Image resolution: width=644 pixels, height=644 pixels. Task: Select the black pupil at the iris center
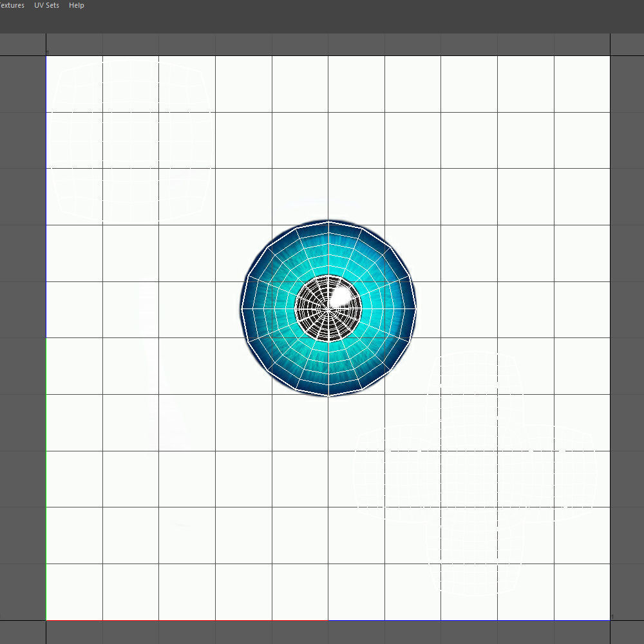click(328, 308)
